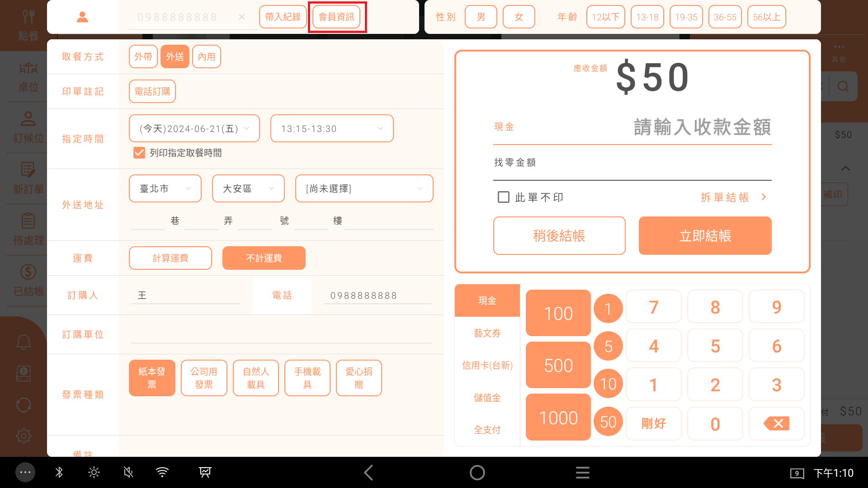This screenshot has width=868, height=488.
Task: Switch payment method to 信用卡(台新)
Action: pyautogui.click(x=487, y=365)
